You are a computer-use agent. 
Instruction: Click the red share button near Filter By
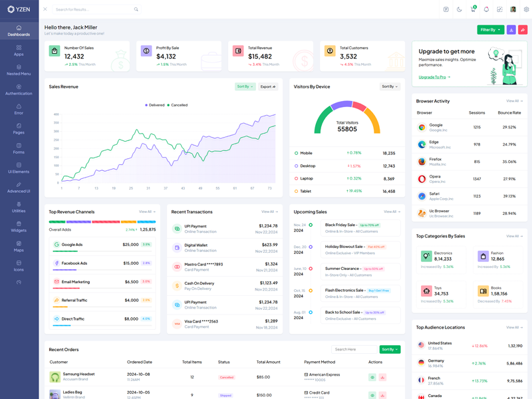point(523,30)
